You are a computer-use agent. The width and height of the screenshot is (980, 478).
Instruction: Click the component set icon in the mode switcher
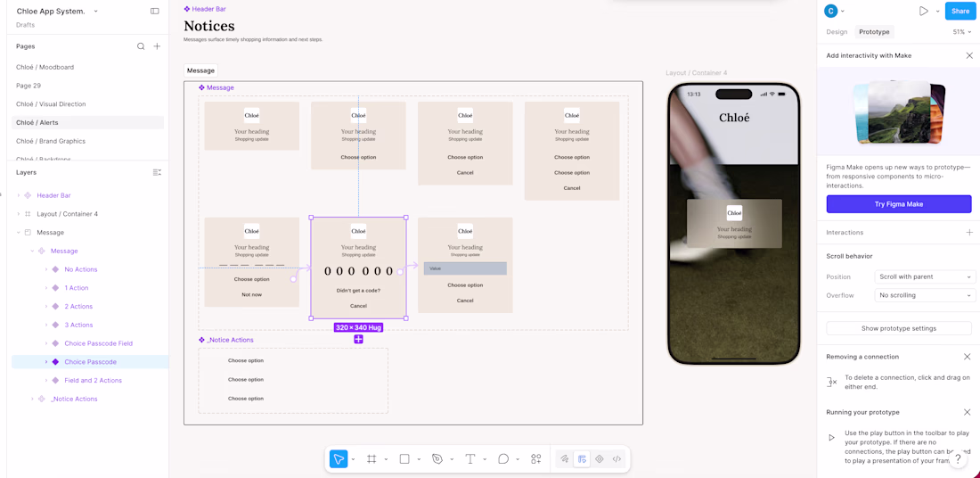pyautogui.click(x=600, y=459)
